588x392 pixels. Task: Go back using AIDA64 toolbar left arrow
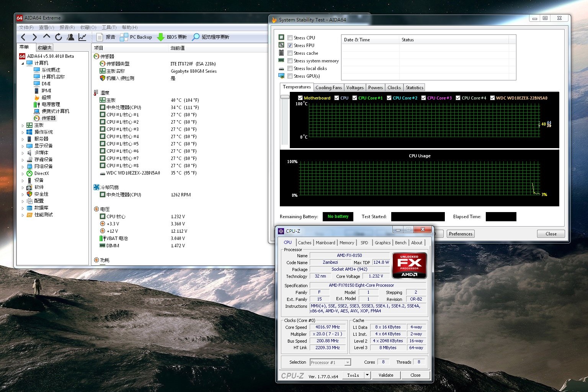(23, 37)
